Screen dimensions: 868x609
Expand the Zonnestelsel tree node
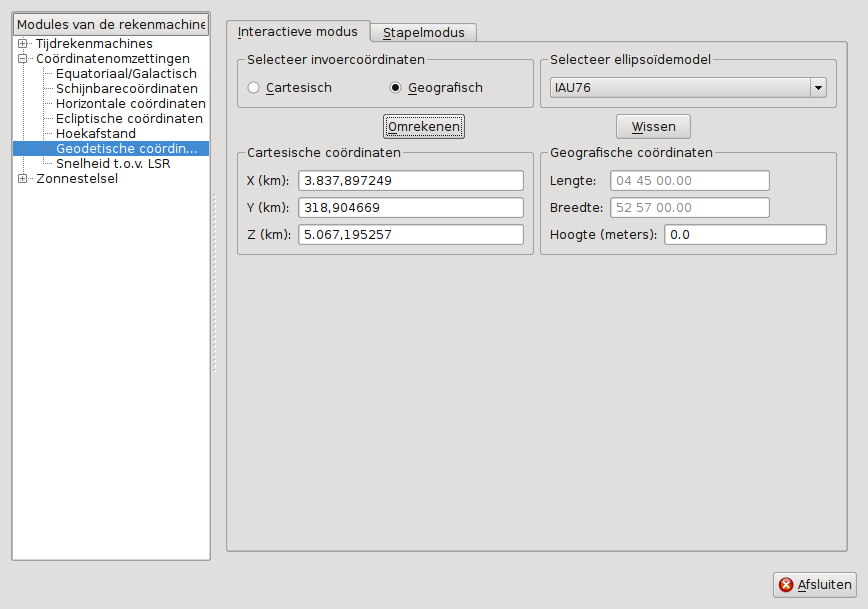[23, 179]
